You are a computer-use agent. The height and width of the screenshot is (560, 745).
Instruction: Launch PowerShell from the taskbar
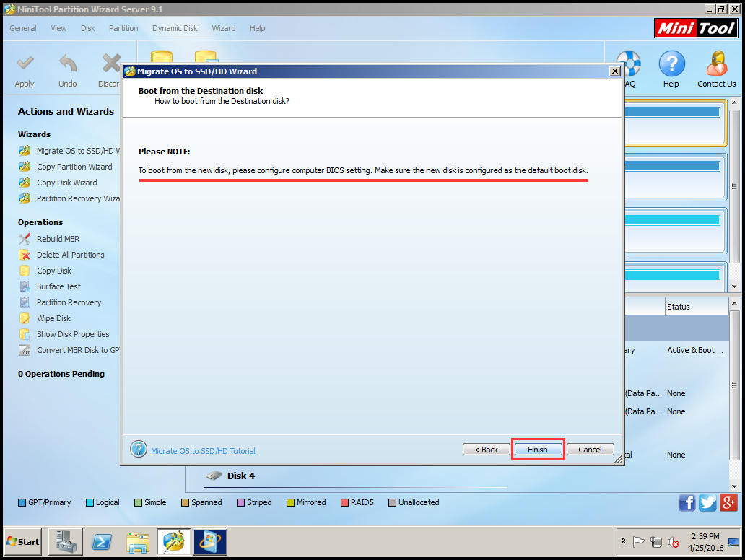(102, 542)
